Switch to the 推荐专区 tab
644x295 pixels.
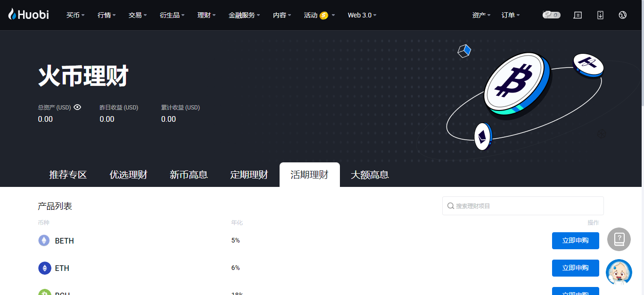click(68, 175)
